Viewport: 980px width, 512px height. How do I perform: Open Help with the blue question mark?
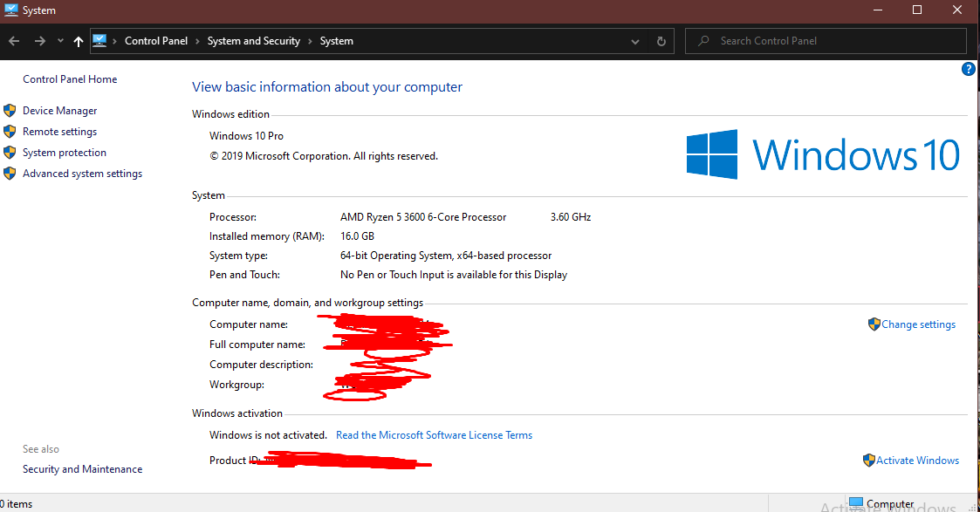(968, 70)
